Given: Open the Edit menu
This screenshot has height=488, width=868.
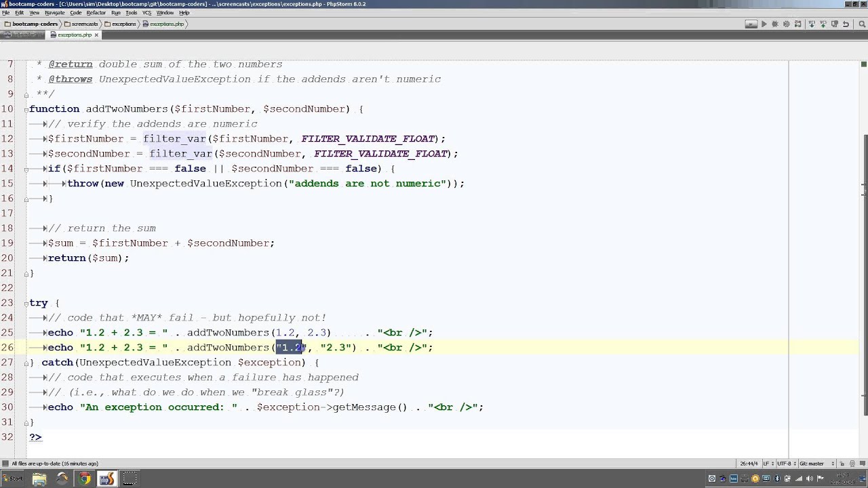Looking at the screenshot, I should 19,13.
